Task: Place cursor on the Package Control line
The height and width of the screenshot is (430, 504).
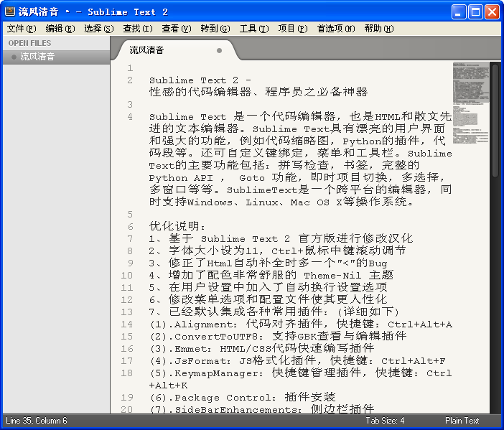Action: pos(243,397)
